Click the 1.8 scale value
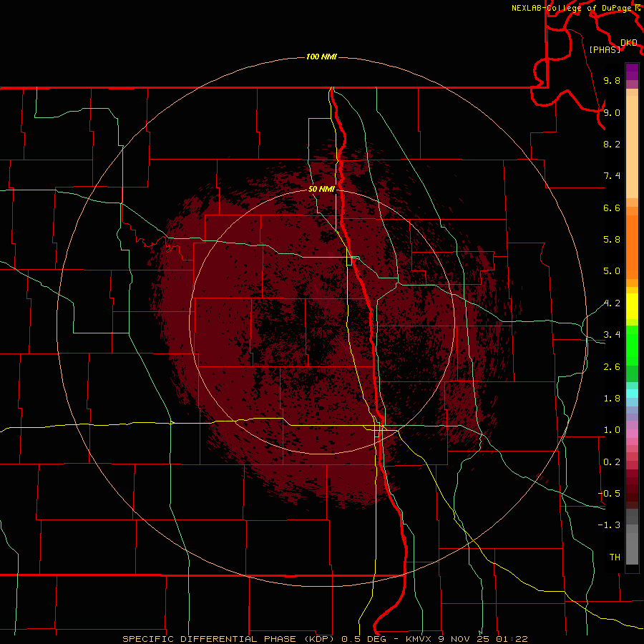 tap(612, 399)
